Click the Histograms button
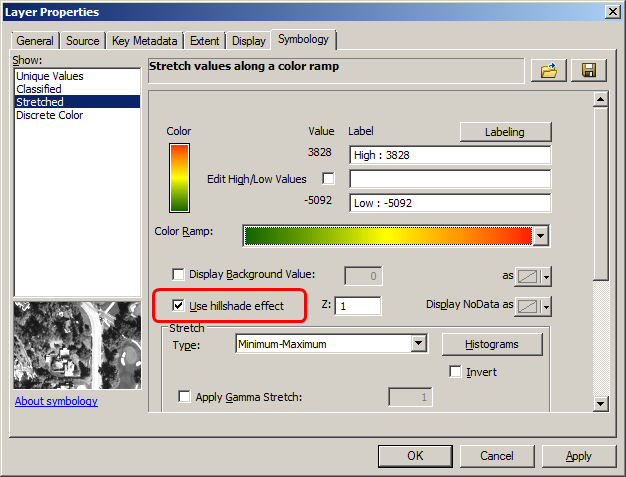Viewport: 626px width, 477px height. 492,344
